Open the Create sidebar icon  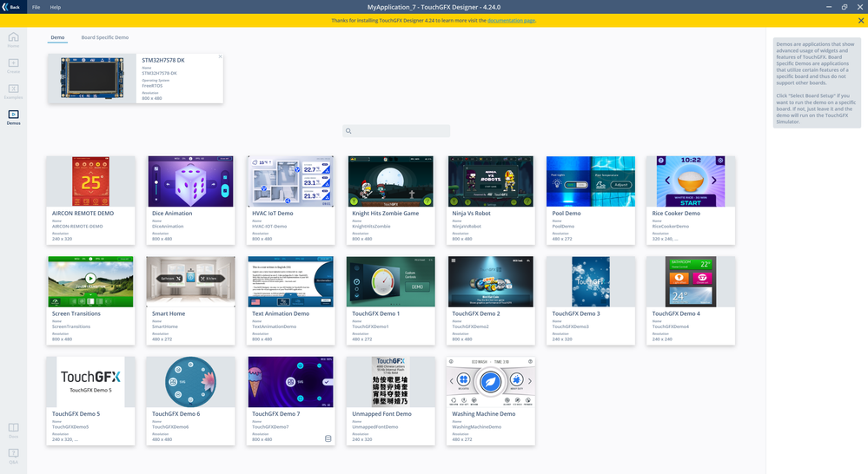(x=13, y=66)
